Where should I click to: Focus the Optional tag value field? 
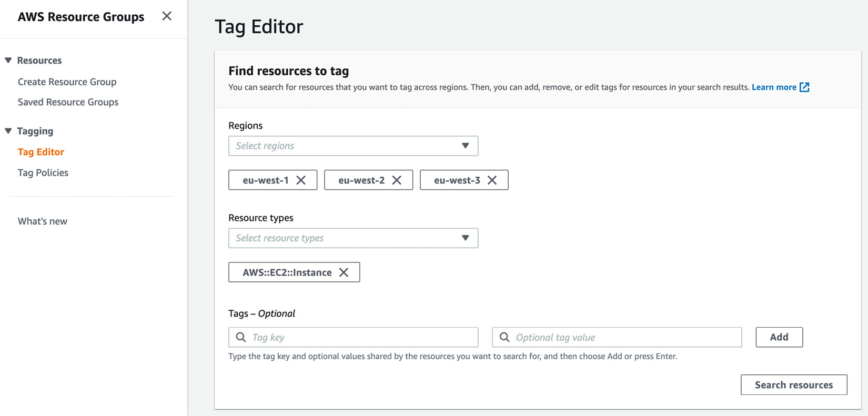pyautogui.click(x=617, y=337)
